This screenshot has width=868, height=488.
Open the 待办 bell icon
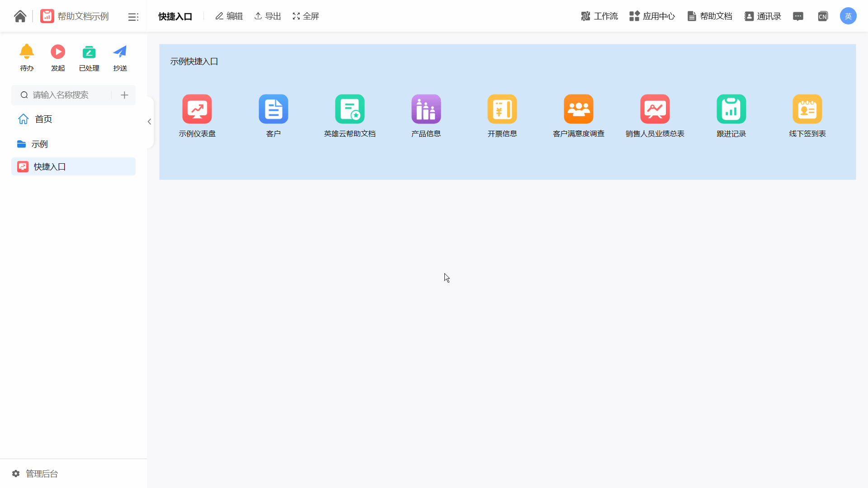[27, 52]
